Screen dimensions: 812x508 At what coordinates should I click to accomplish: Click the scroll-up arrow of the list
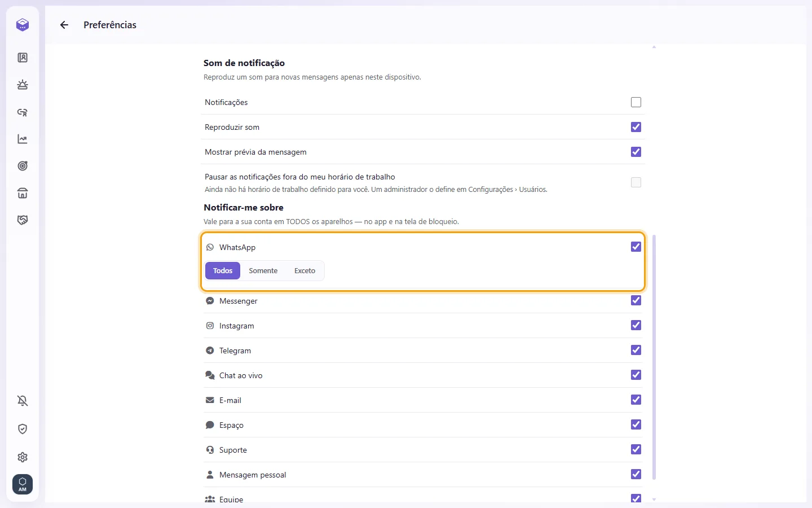click(654, 47)
